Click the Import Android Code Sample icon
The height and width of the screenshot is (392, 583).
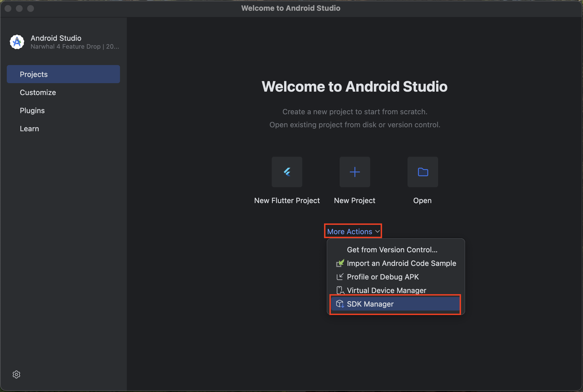[x=340, y=263]
